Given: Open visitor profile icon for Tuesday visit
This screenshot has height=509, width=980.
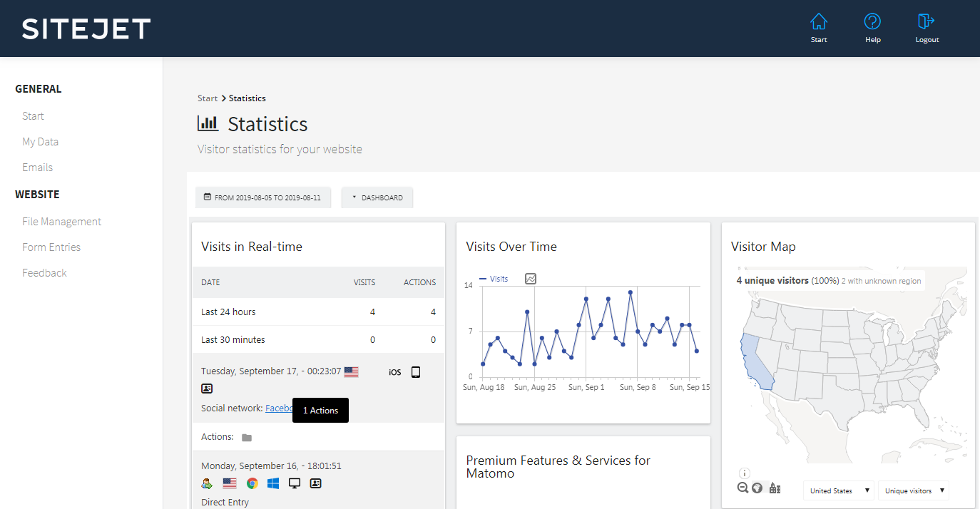Looking at the screenshot, I should pyautogui.click(x=207, y=389).
